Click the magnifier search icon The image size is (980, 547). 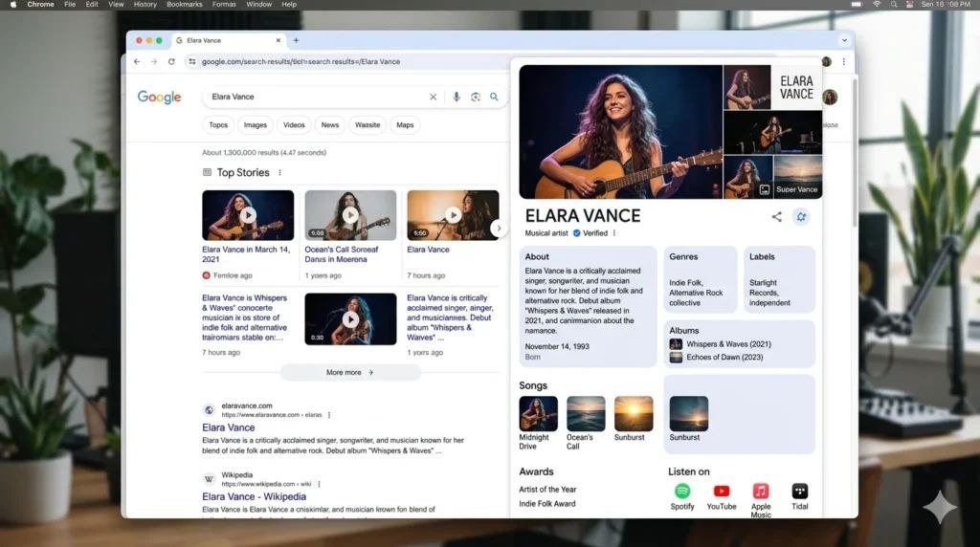tap(495, 97)
